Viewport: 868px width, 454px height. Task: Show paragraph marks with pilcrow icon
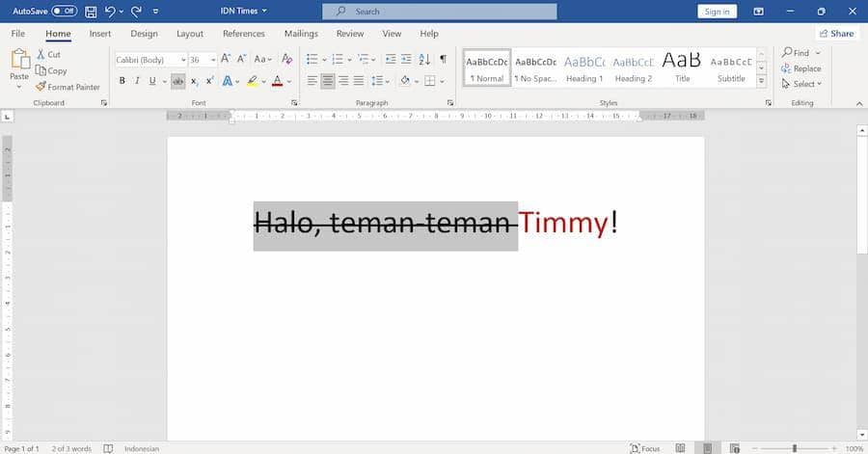(443, 59)
